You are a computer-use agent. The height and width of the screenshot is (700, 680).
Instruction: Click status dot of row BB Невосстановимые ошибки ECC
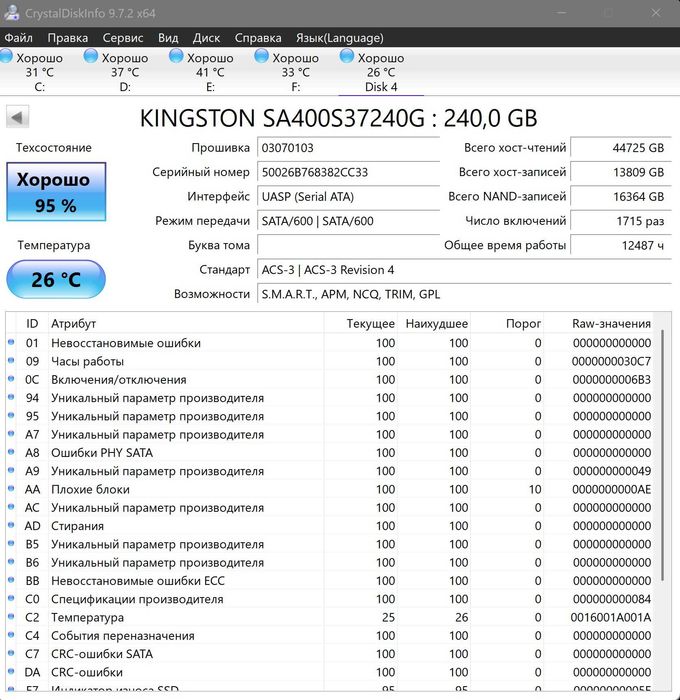(11, 580)
